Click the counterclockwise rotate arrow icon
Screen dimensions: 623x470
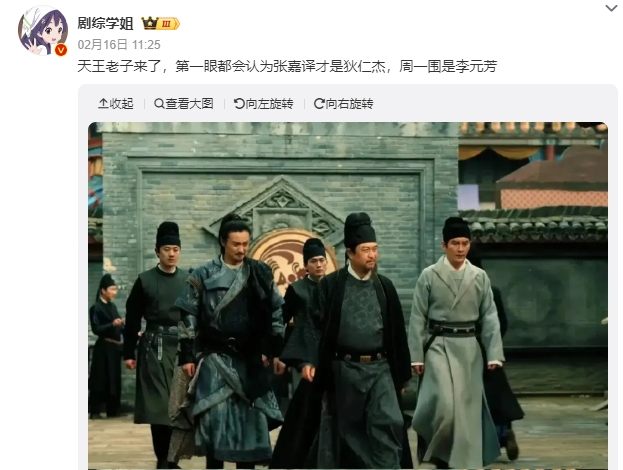coord(239,104)
